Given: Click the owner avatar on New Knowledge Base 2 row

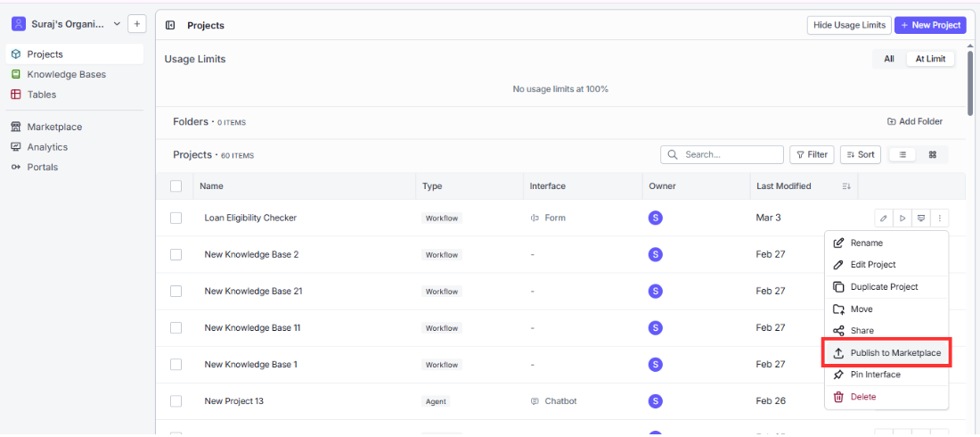Looking at the screenshot, I should click(x=656, y=255).
